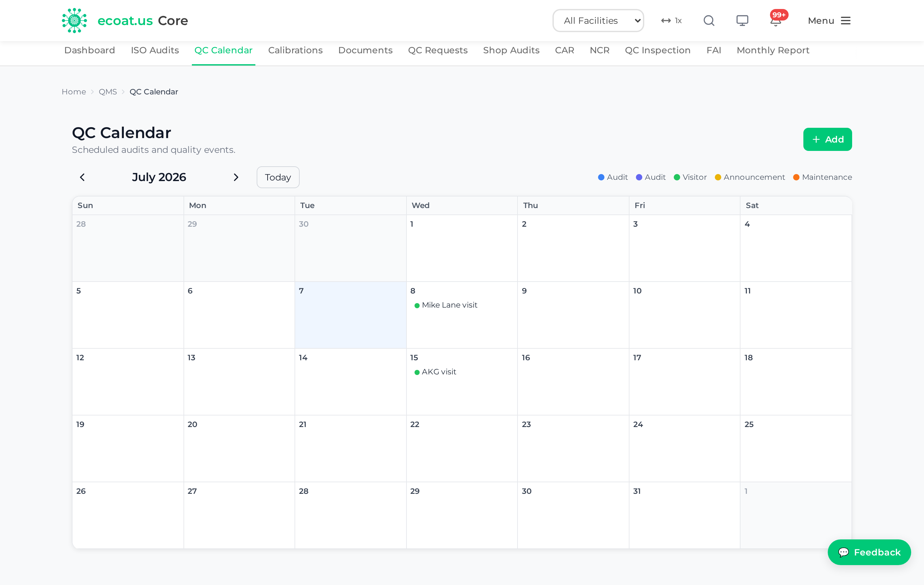Image resolution: width=924 pixels, height=585 pixels.
Task: Click the green Add button
Action: click(827, 139)
